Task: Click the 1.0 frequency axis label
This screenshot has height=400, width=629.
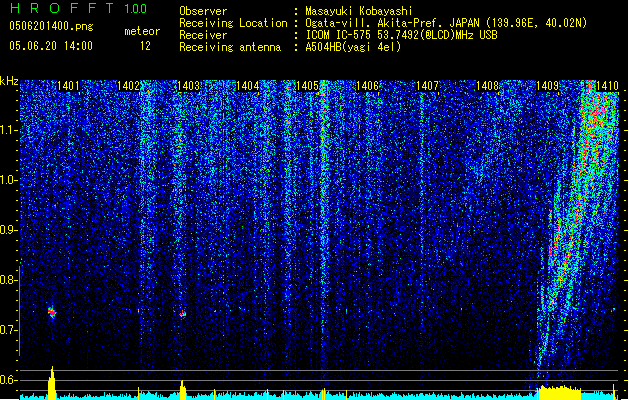Action: click(9, 180)
